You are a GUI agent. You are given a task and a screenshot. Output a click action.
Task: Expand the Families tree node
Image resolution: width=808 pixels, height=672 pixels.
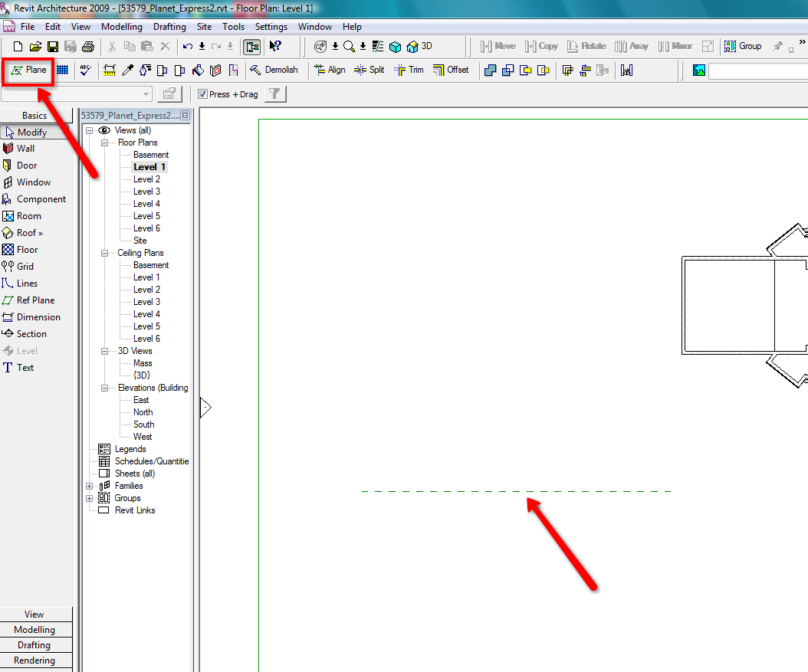point(89,486)
